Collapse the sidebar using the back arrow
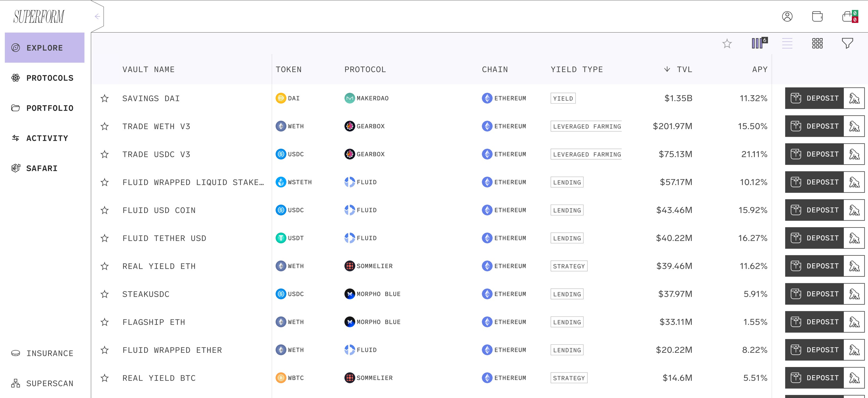Screen dimensions: 868x398 tap(97, 16)
